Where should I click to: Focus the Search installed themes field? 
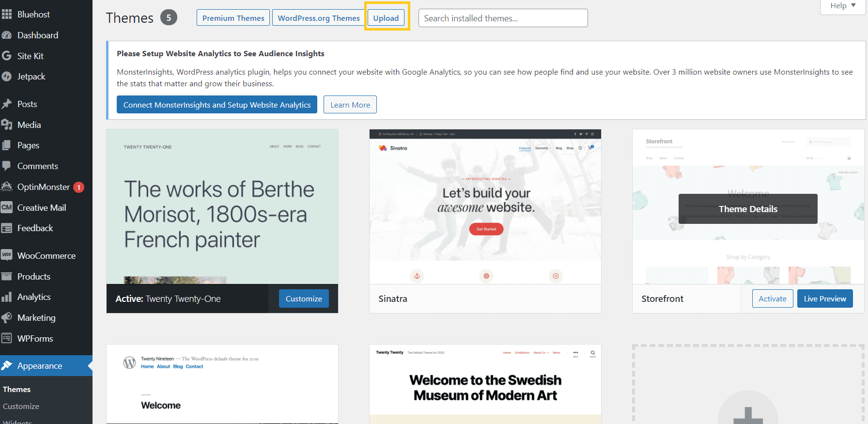pos(503,18)
